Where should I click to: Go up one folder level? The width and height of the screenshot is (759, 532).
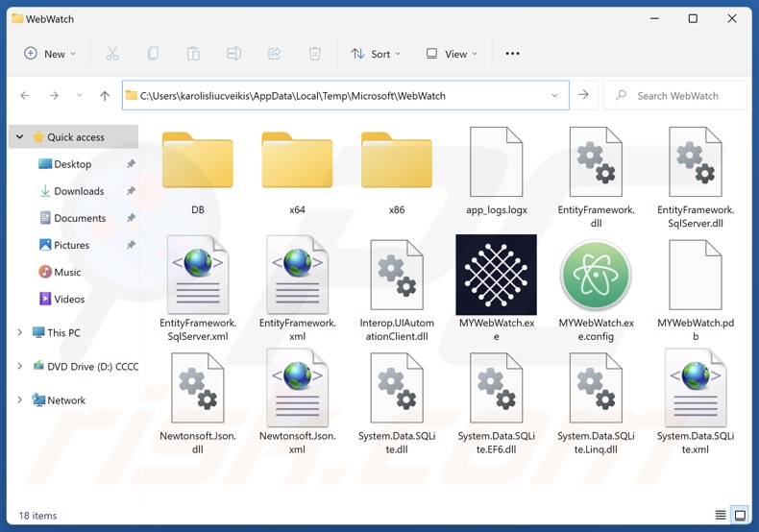click(x=105, y=96)
